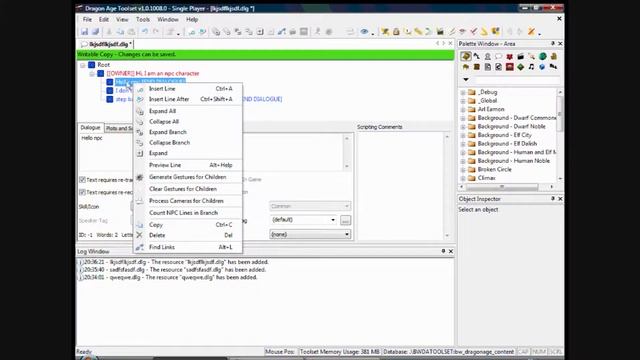Select the 'Background - Elf City' folder

click(504, 135)
